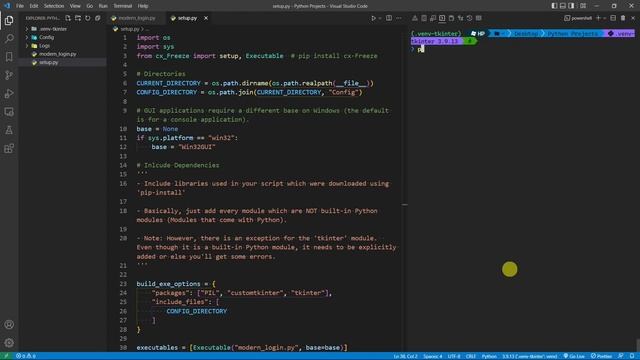
Task: Open the Remote Explorer view
Action: pyautogui.click(x=9, y=112)
